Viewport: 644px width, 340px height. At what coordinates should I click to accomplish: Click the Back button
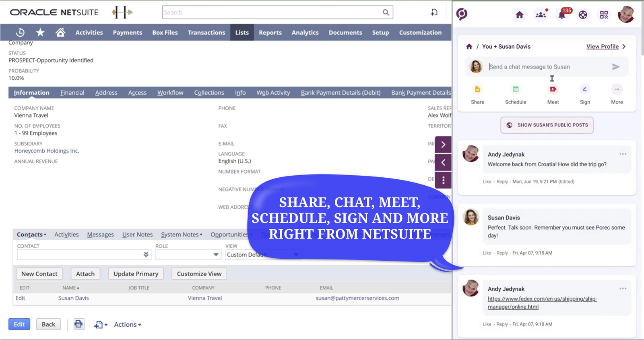coord(49,324)
